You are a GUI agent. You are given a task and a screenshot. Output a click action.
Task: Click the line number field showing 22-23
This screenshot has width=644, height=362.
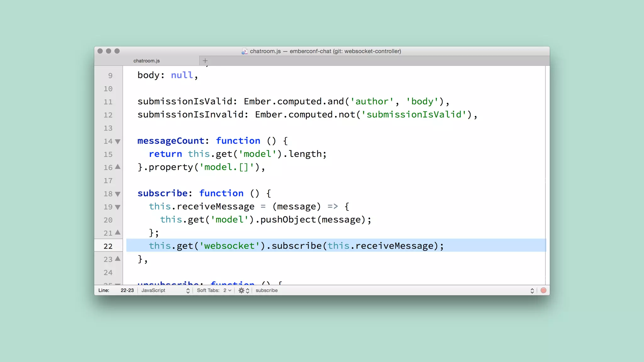127,290
